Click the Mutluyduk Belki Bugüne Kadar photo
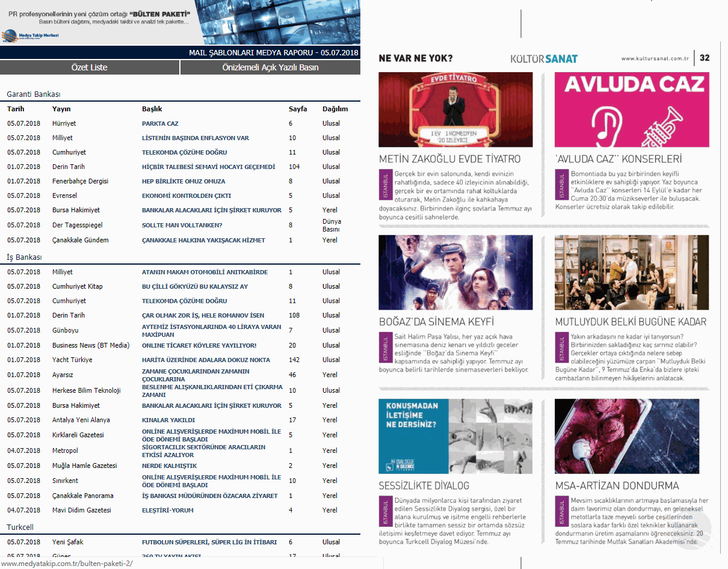 [632, 272]
